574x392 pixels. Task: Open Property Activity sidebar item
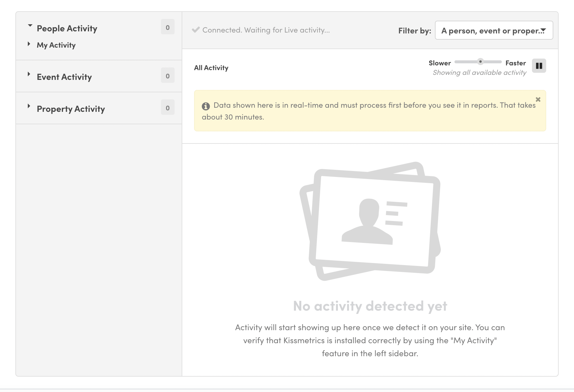click(x=71, y=109)
